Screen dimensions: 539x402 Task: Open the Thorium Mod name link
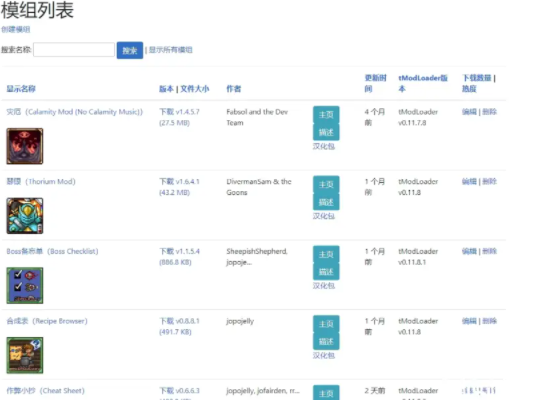[41, 182]
